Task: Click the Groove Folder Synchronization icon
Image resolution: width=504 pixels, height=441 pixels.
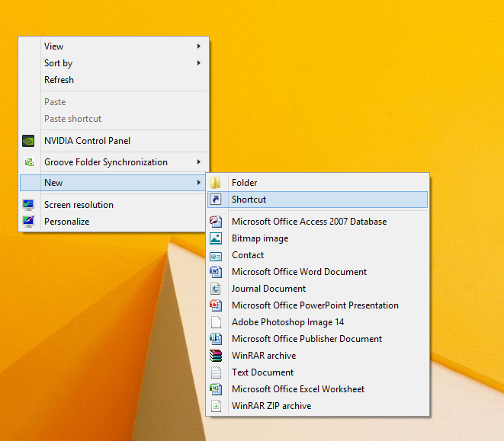Action: 29,162
